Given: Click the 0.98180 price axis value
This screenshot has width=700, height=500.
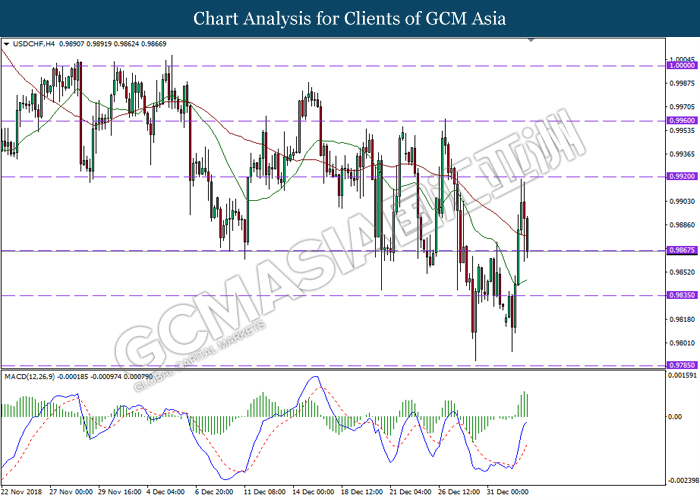Looking at the screenshot, I should pos(682,319).
